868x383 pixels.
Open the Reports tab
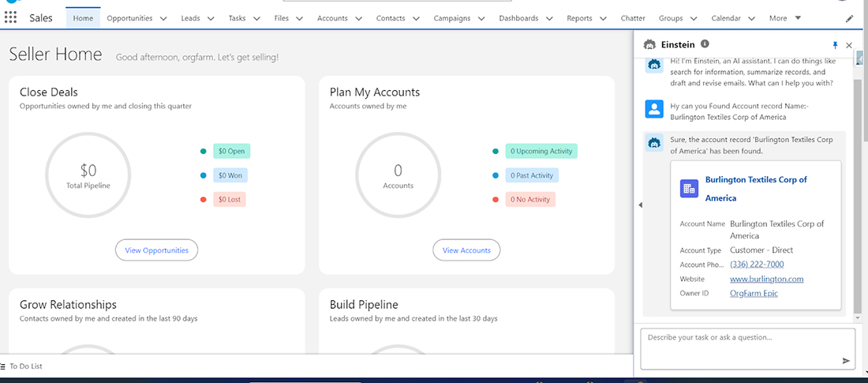coord(579,18)
